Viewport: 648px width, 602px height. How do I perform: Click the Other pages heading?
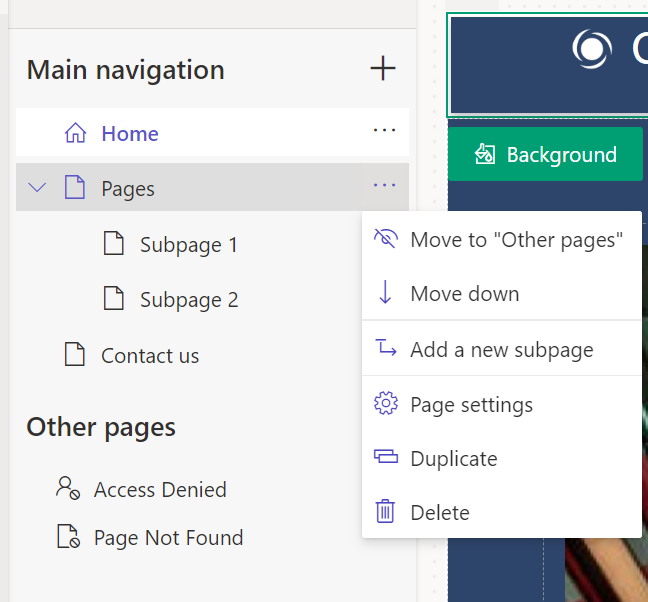(x=101, y=427)
